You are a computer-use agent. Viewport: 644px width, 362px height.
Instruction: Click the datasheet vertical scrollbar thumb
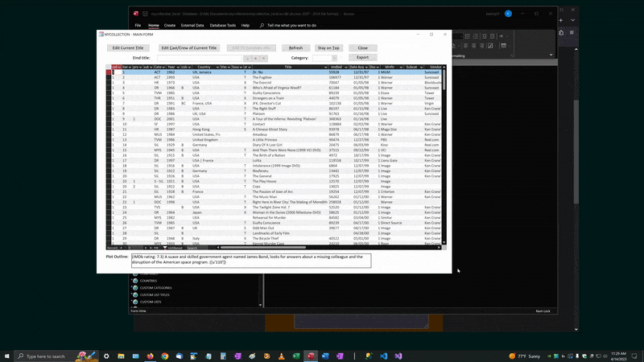pyautogui.click(x=444, y=79)
